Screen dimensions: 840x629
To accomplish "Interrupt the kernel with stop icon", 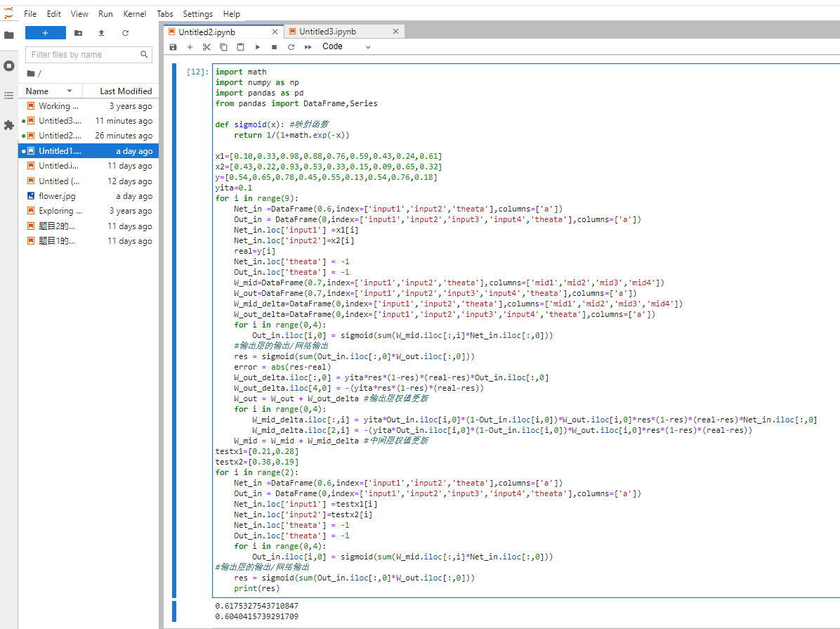I will click(x=275, y=47).
